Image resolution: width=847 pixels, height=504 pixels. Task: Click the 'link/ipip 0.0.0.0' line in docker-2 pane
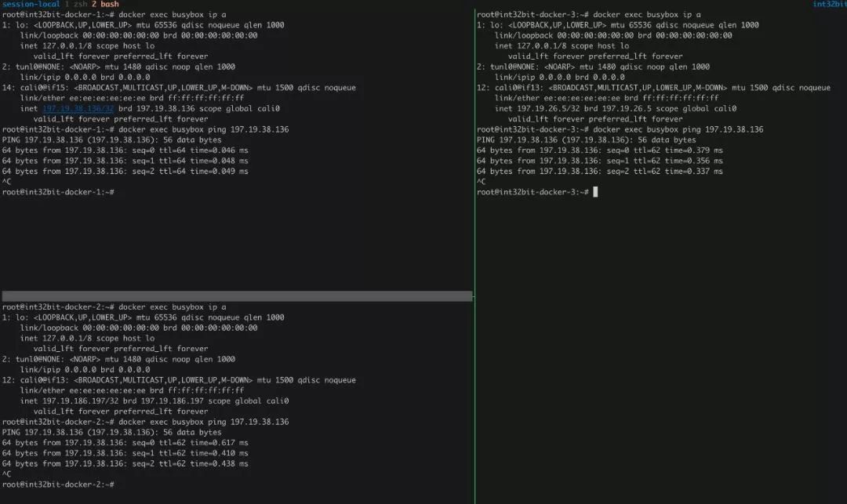click(85, 370)
